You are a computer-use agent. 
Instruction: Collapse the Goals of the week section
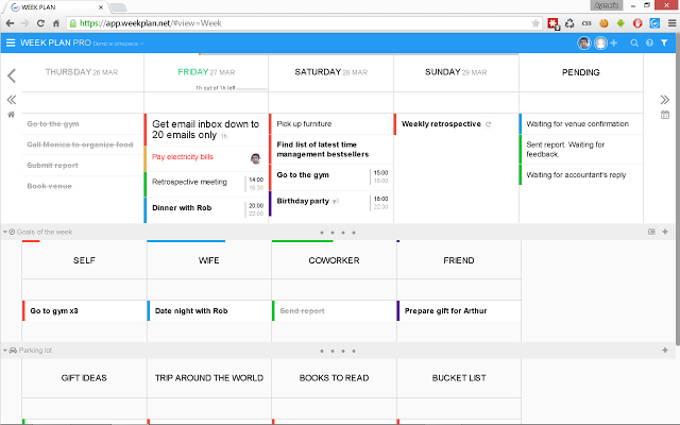(x=5, y=232)
